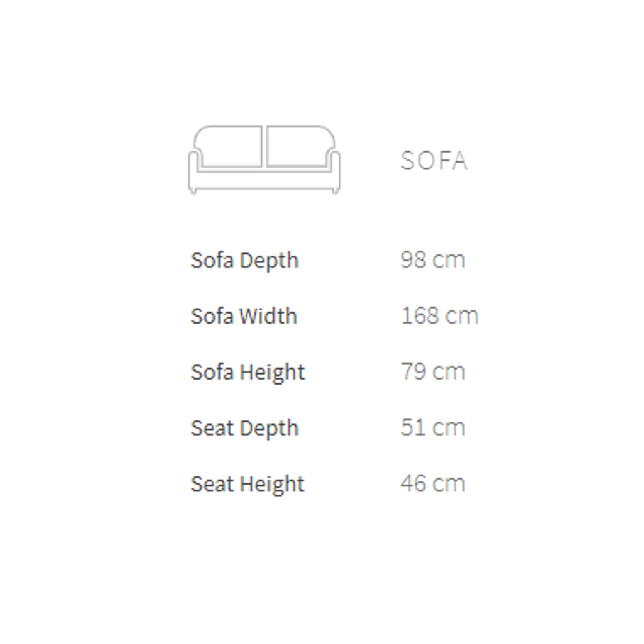644x644 pixels.
Task: Click the 79 cm height value
Action: tap(433, 372)
